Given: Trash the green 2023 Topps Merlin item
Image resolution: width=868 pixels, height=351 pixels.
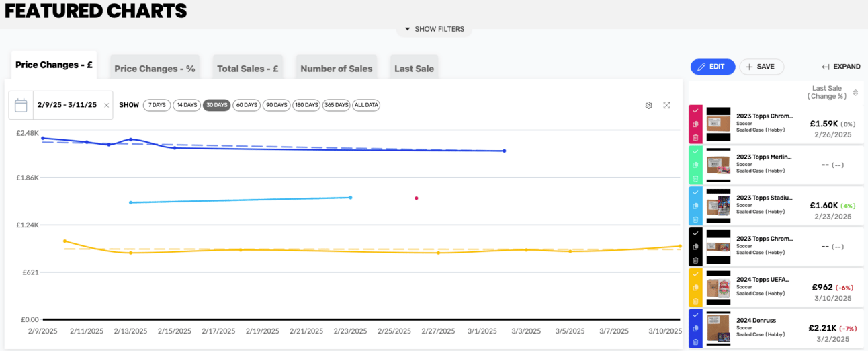Looking at the screenshot, I should [695, 178].
